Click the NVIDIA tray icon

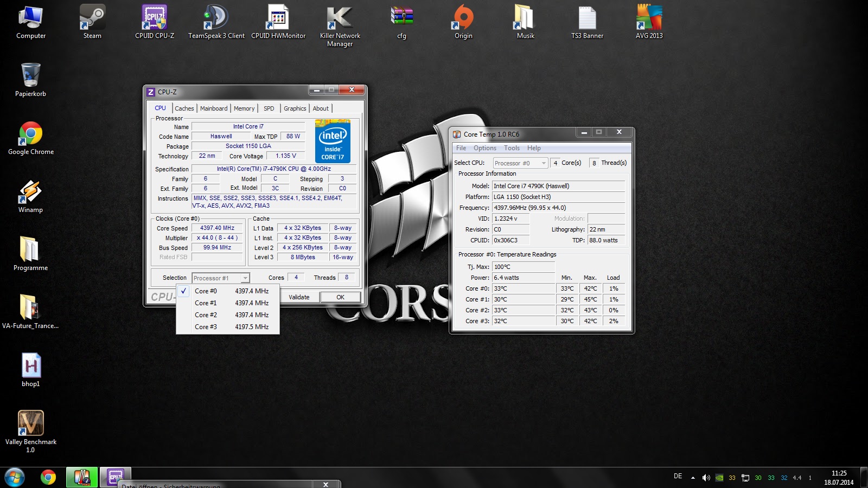click(x=719, y=478)
